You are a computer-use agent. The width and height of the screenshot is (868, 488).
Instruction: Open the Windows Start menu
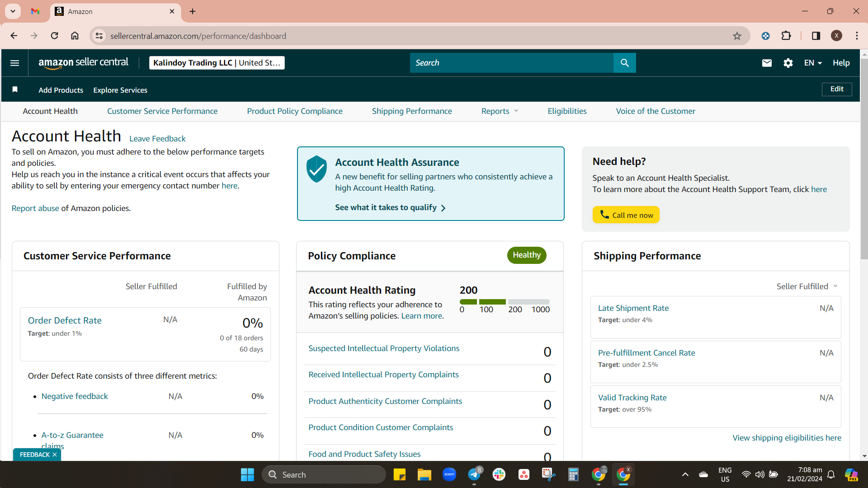247,474
